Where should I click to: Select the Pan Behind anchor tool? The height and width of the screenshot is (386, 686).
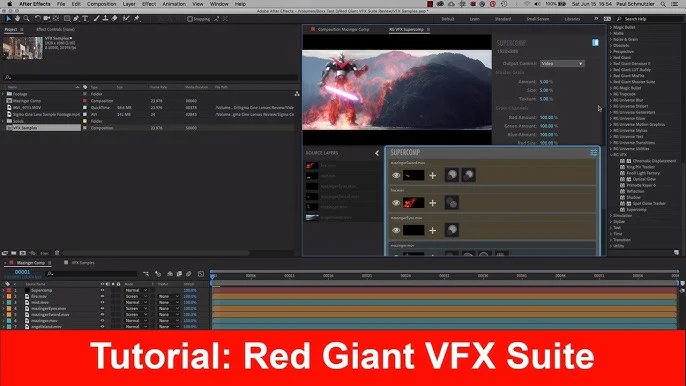pyautogui.click(x=56, y=19)
